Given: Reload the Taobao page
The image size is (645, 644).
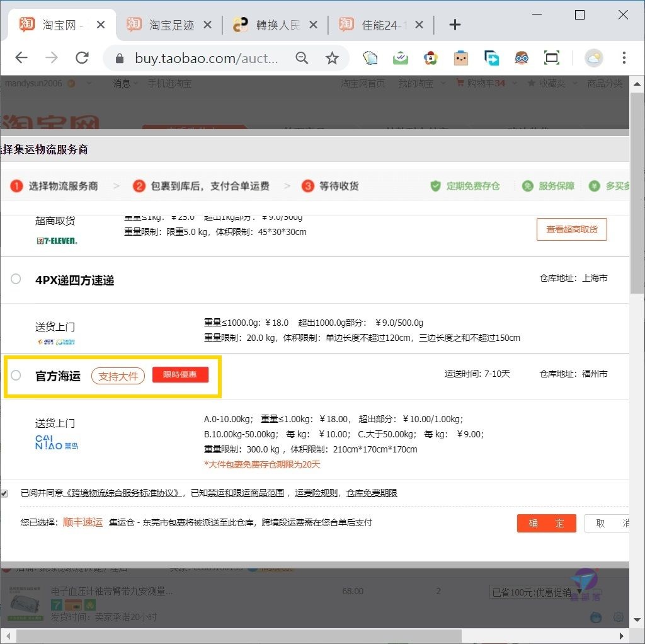Looking at the screenshot, I should click(83, 58).
